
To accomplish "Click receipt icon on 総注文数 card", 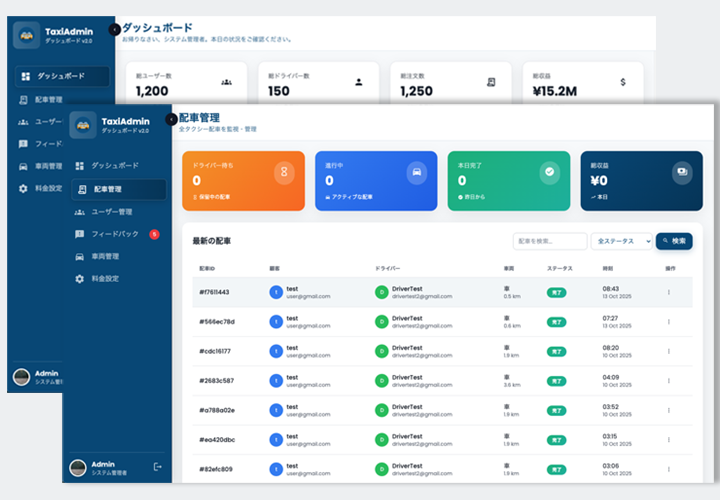I will click(x=491, y=82).
